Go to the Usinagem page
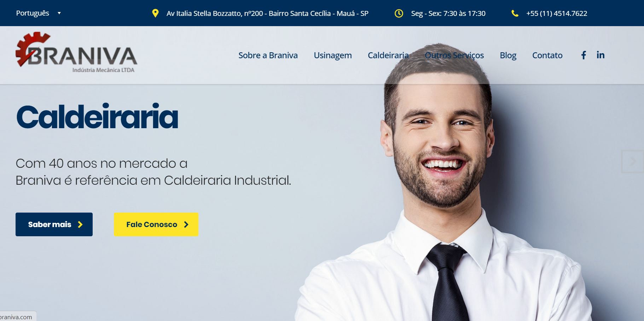Screen dimensions: 644x321 (333, 55)
